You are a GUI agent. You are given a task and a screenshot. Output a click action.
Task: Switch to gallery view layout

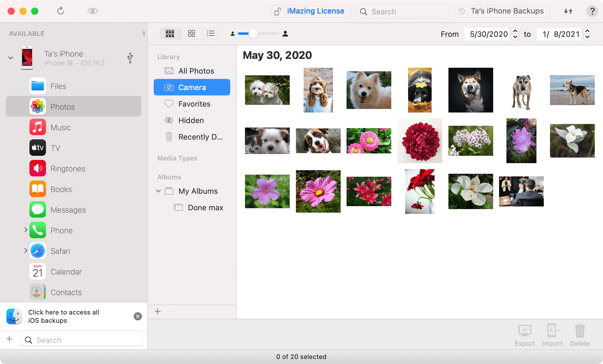pyautogui.click(x=191, y=34)
